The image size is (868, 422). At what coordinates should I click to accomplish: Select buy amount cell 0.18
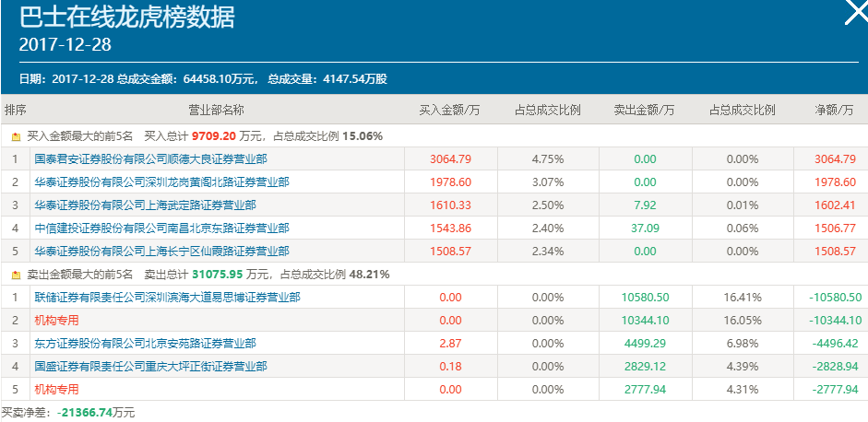(x=451, y=367)
